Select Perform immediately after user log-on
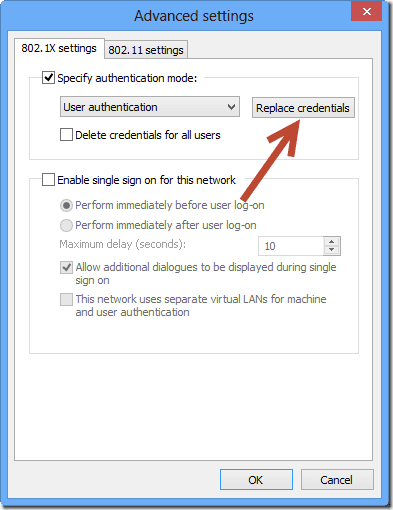The width and height of the screenshot is (393, 510). click(66, 225)
